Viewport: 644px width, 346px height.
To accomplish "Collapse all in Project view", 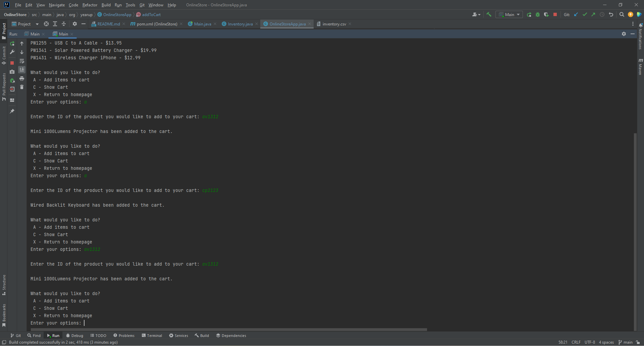I will [x=64, y=24].
